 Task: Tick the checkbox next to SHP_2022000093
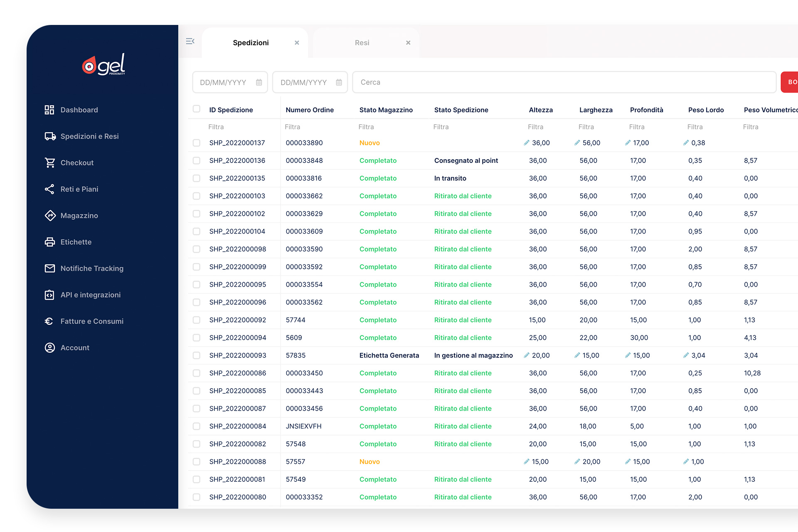[196, 355]
